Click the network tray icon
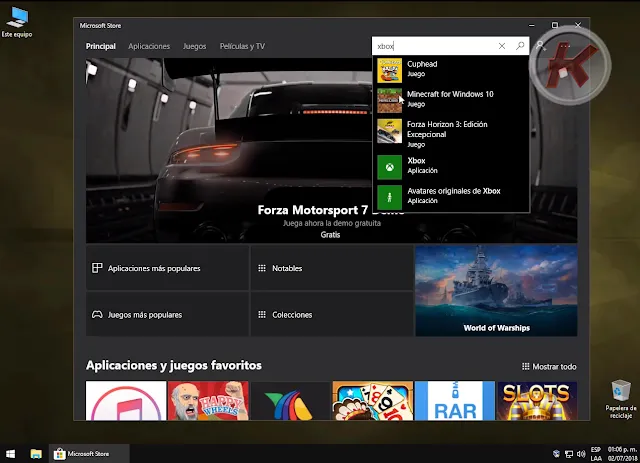The height and width of the screenshot is (463, 640). pos(569,454)
